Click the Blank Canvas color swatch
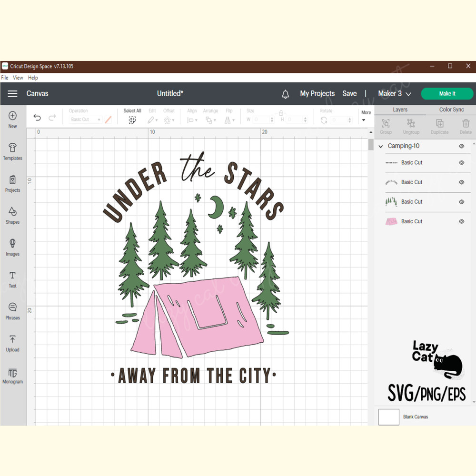The width and height of the screenshot is (476, 476). click(x=388, y=416)
